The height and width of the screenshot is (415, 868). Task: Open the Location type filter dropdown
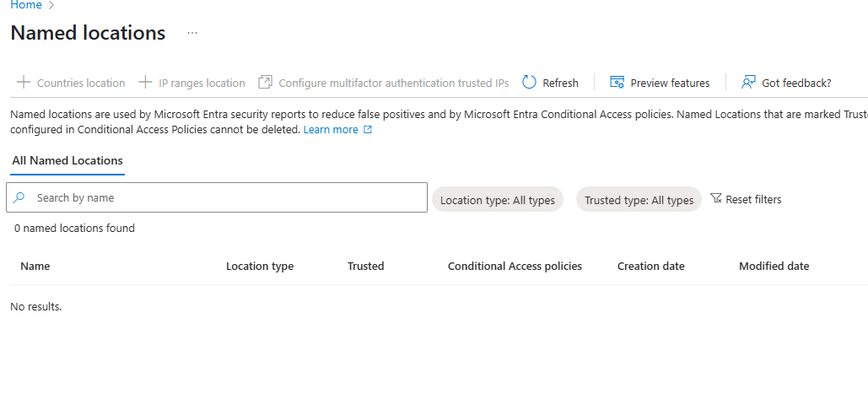click(497, 200)
